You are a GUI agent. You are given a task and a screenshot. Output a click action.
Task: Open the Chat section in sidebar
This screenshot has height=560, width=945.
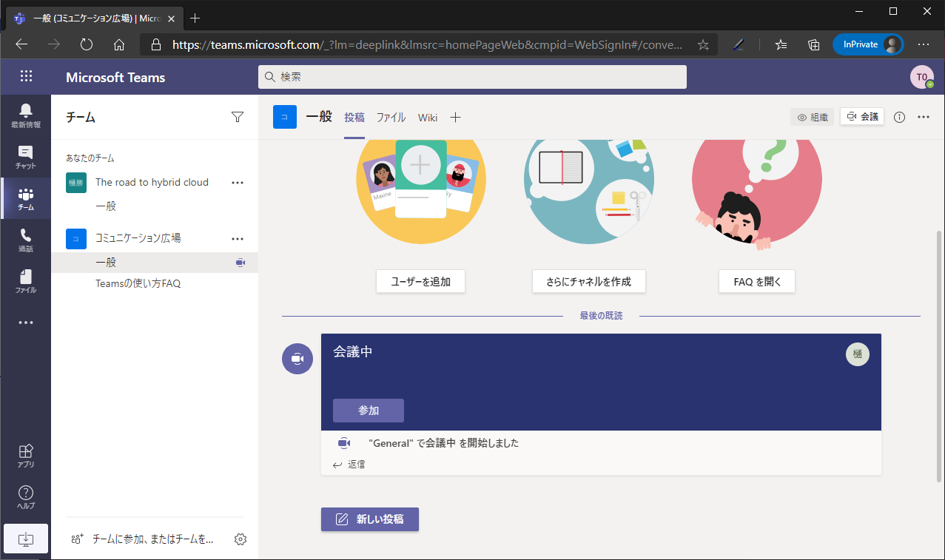(x=26, y=157)
